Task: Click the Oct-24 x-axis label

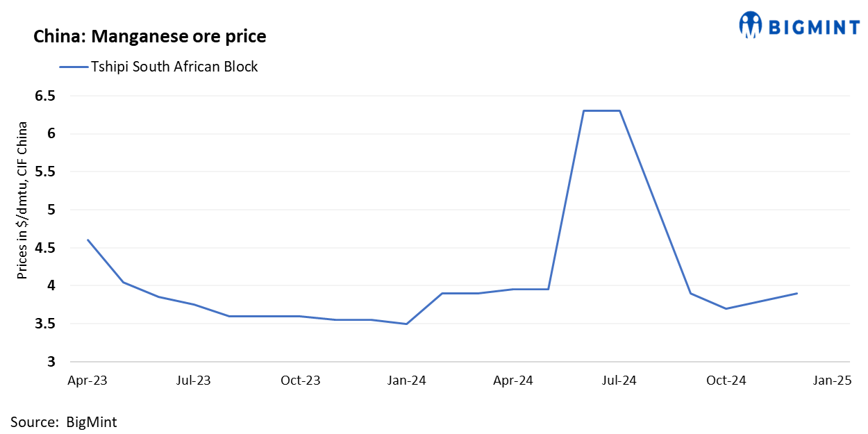Action: 726,381
